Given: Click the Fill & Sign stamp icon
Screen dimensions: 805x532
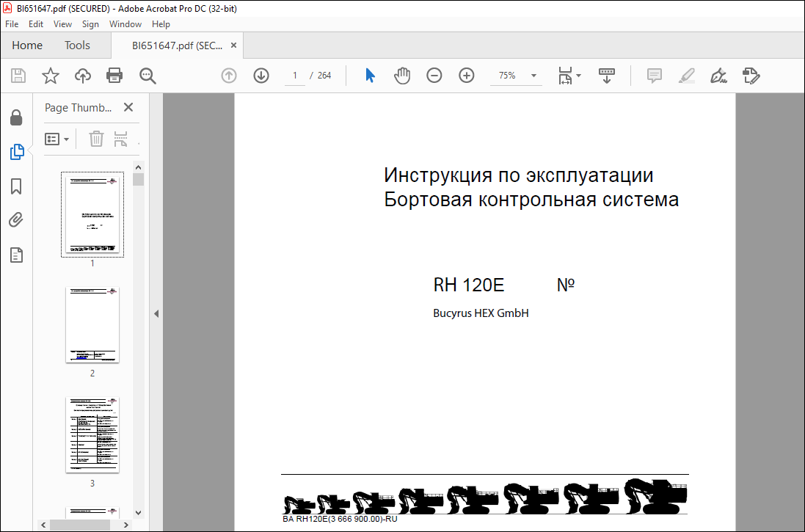Looking at the screenshot, I should click(x=751, y=76).
